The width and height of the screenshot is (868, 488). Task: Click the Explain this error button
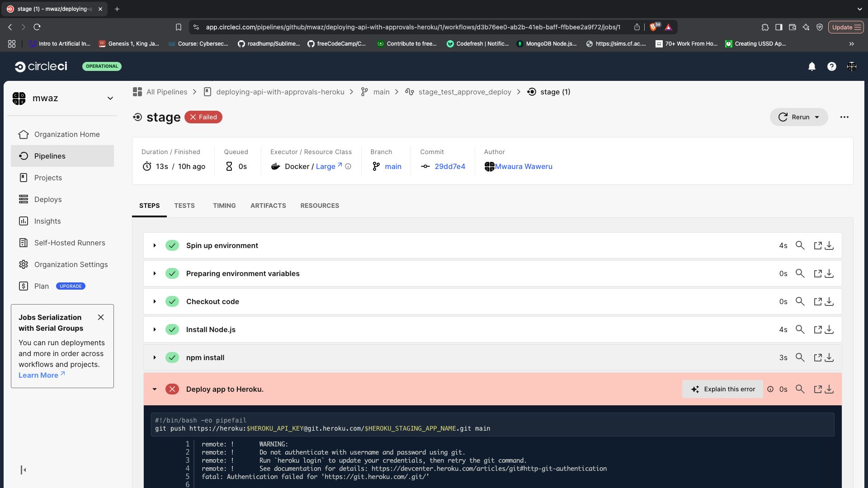(x=722, y=389)
